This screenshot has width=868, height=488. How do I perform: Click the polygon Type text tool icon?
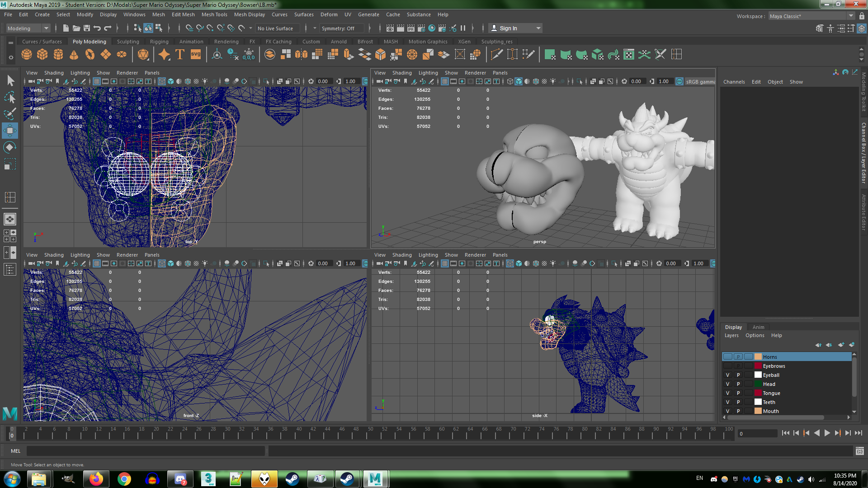(180, 55)
